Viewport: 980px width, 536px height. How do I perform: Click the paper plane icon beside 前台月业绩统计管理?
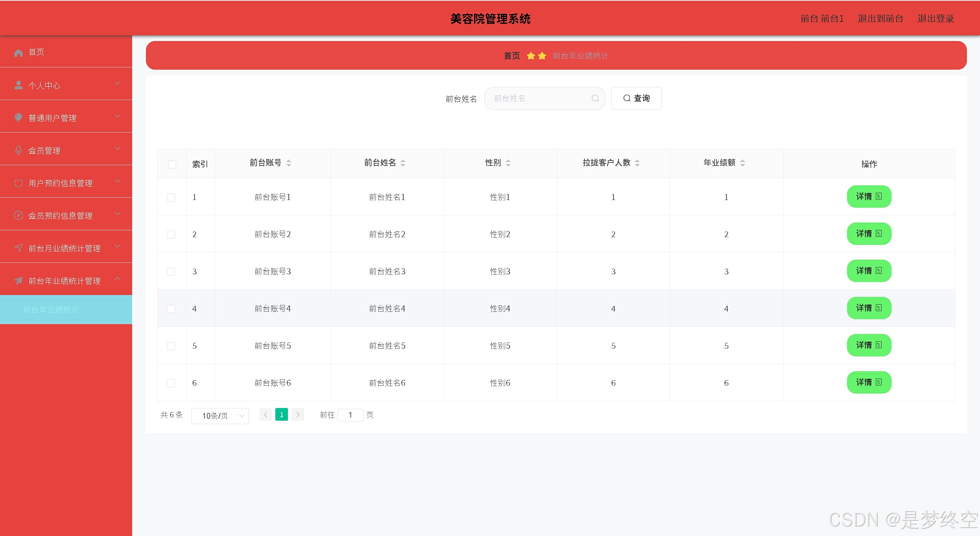(x=18, y=248)
